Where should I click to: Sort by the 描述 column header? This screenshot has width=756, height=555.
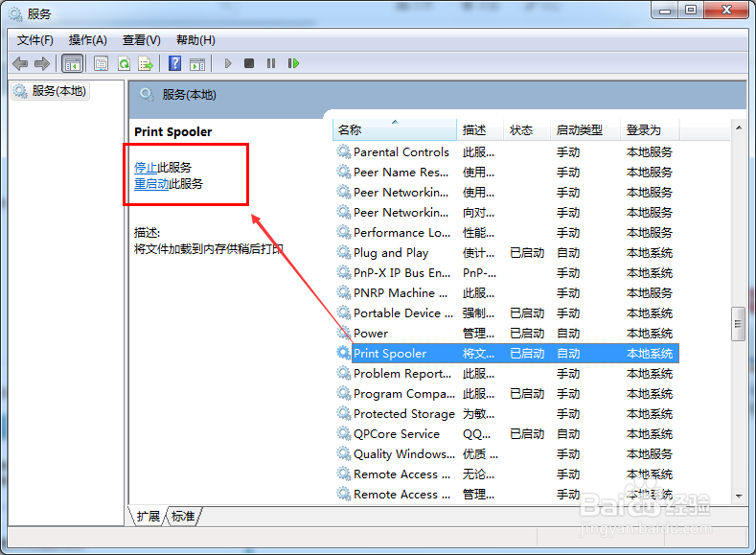[480, 130]
